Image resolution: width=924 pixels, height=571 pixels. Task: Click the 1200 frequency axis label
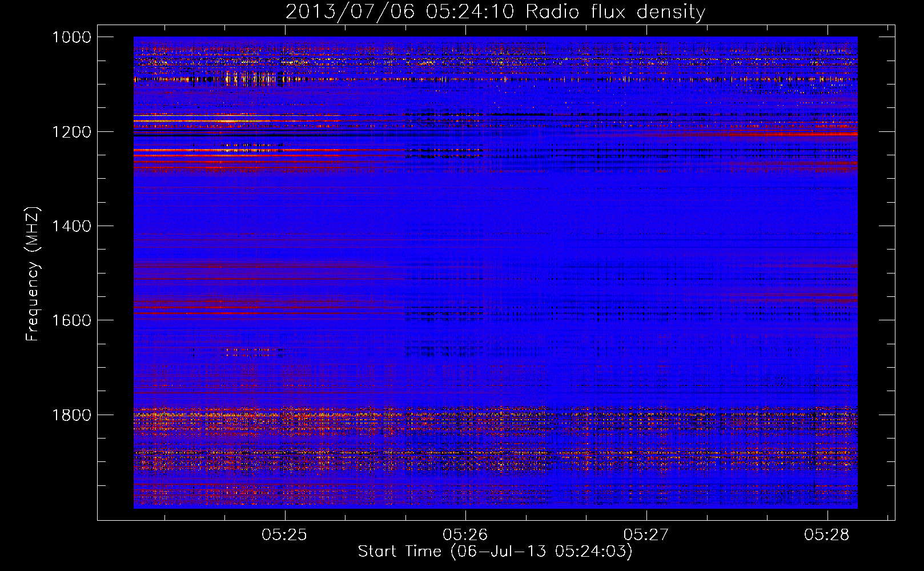tap(71, 132)
